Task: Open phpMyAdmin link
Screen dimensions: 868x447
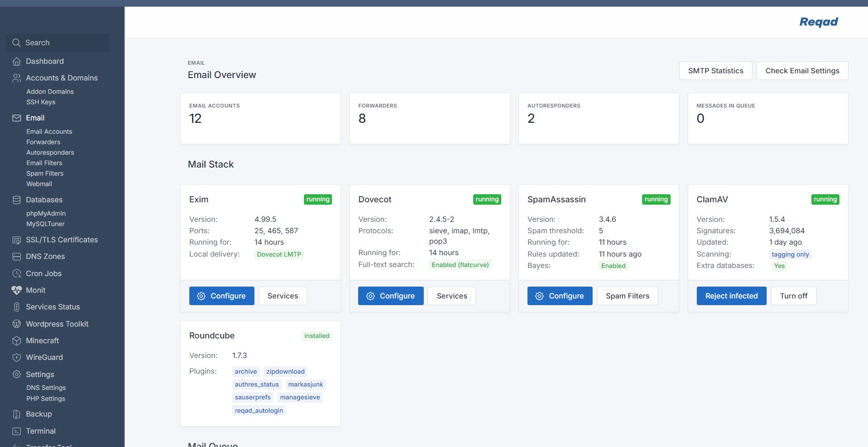Action: (x=46, y=213)
